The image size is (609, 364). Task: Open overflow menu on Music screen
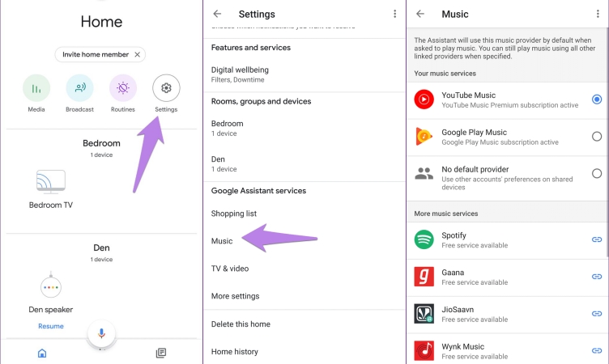[598, 14]
